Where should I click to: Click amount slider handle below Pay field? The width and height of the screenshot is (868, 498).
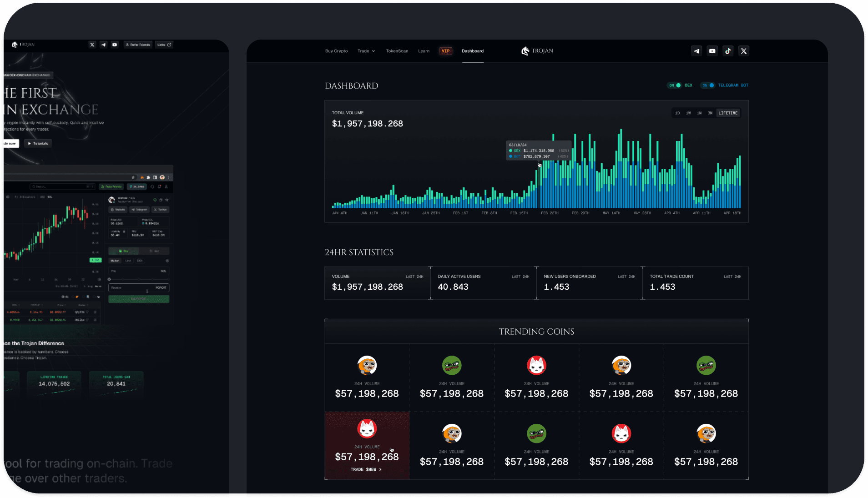[x=109, y=279]
